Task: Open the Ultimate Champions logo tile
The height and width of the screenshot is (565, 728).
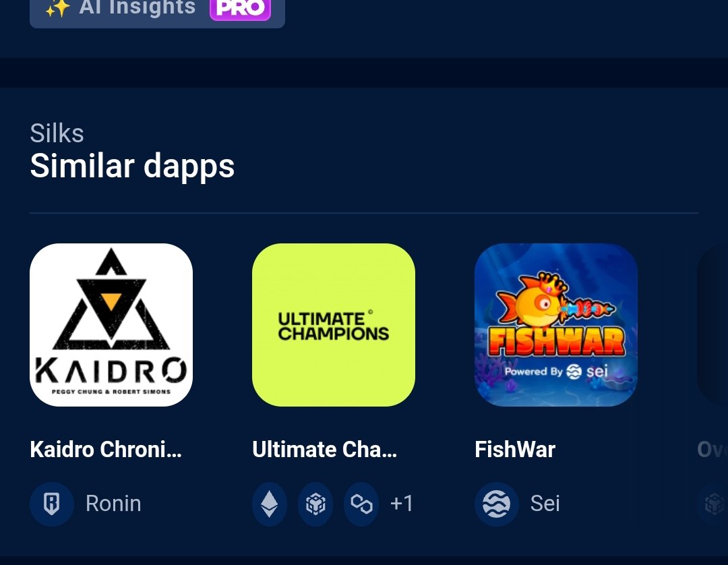Action: (x=334, y=325)
